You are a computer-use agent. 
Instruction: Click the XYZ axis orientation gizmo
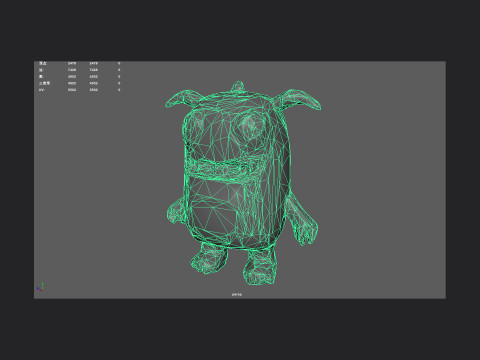pos(40,287)
